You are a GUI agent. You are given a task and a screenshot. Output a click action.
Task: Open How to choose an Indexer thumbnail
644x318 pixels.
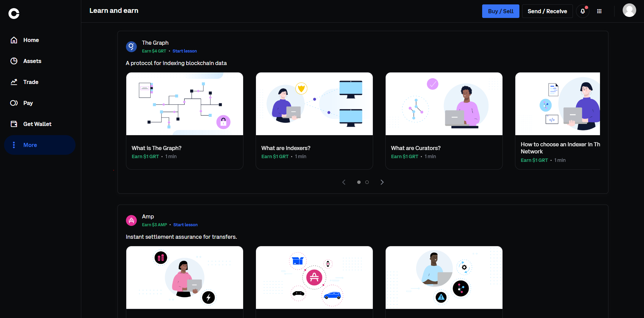click(x=558, y=104)
